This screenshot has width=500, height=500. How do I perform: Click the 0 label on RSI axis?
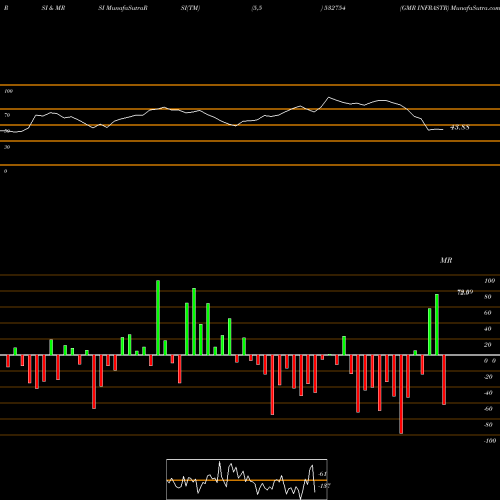[5, 171]
